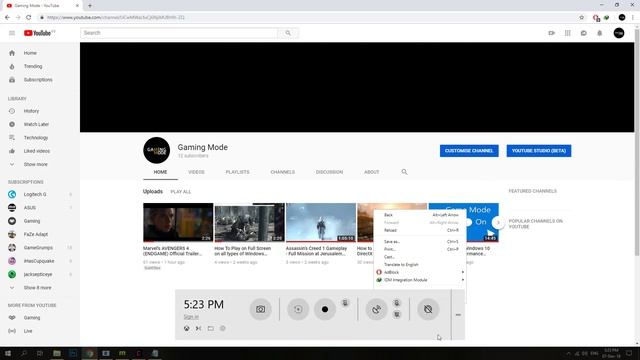640x360 pixels.
Task: Click the search magnifier button
Action: click(x=288, y=33)
